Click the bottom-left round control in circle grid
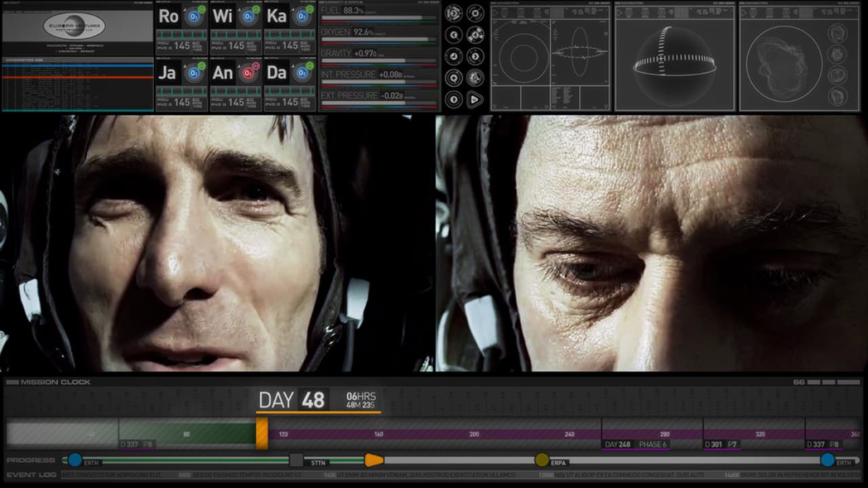The width and height of the screenshot is (868, 488). 454,100
